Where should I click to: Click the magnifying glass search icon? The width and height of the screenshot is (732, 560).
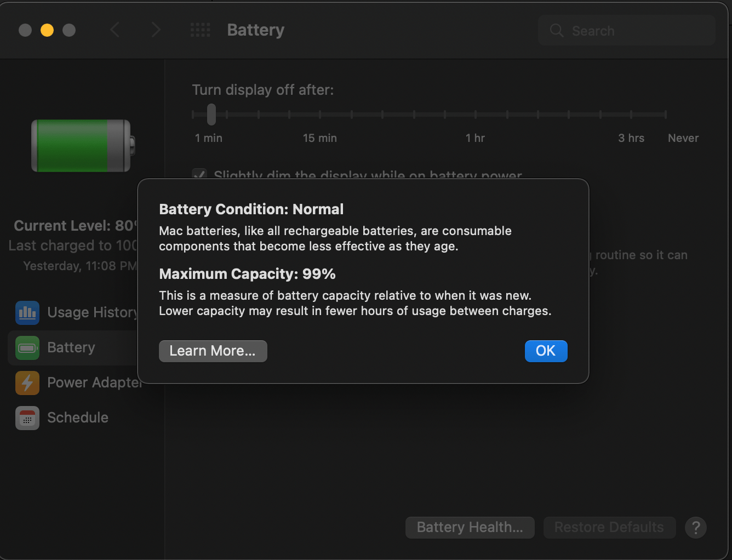tap(556, 31)
